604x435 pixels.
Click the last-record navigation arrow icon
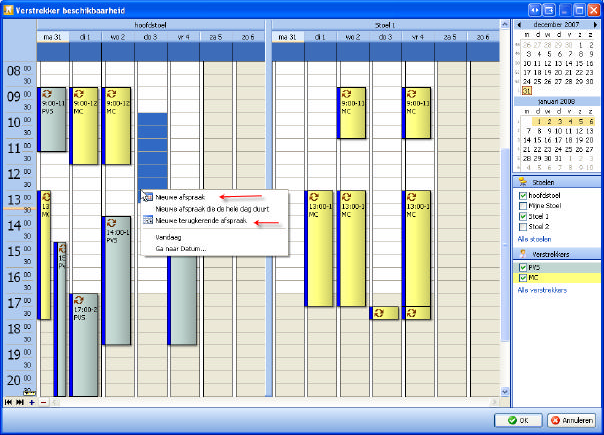pyautogui.click(x=20, y=402)
